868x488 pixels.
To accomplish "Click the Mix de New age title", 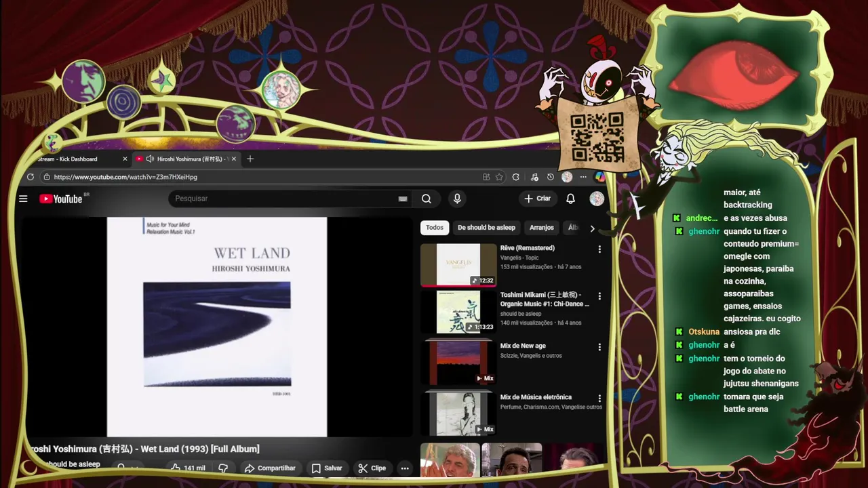I will [x=523, y=346].
